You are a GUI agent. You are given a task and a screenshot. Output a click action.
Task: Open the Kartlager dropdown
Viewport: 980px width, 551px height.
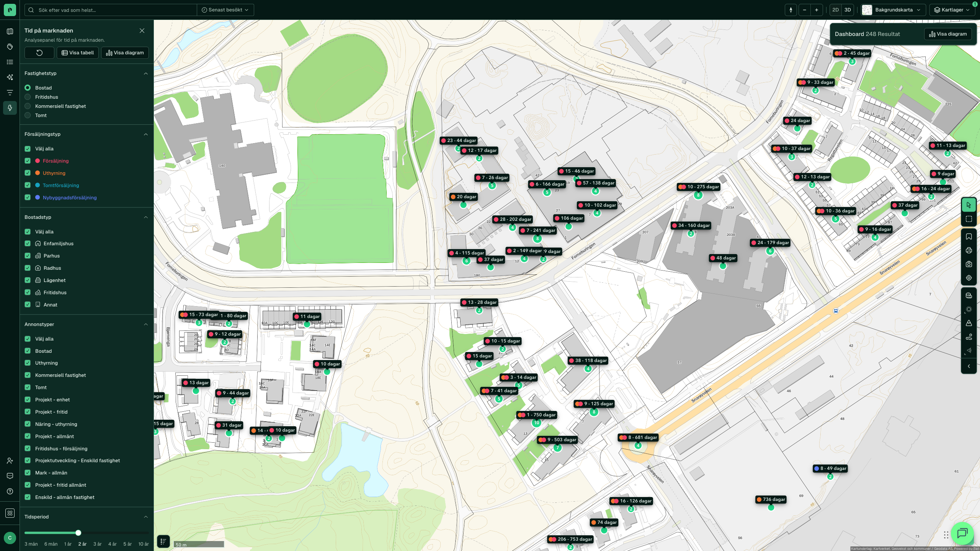click(x=952, y=10)
